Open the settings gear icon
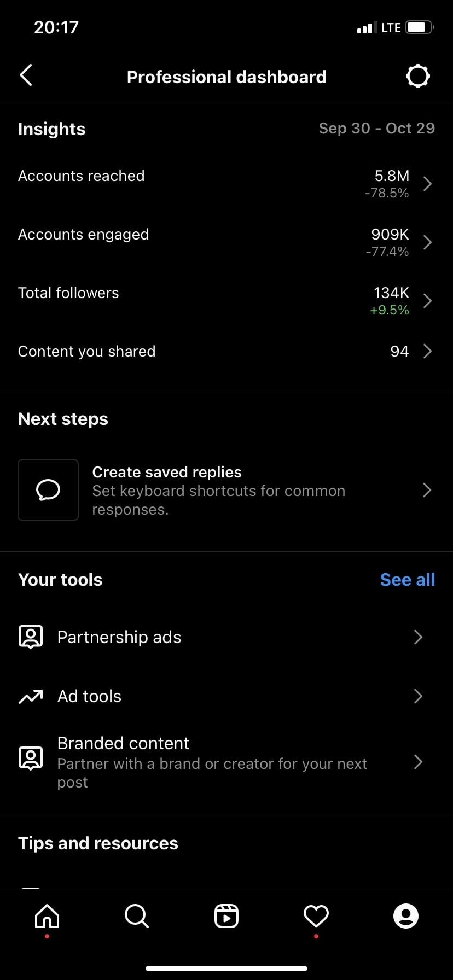 (x=417, y=76)
